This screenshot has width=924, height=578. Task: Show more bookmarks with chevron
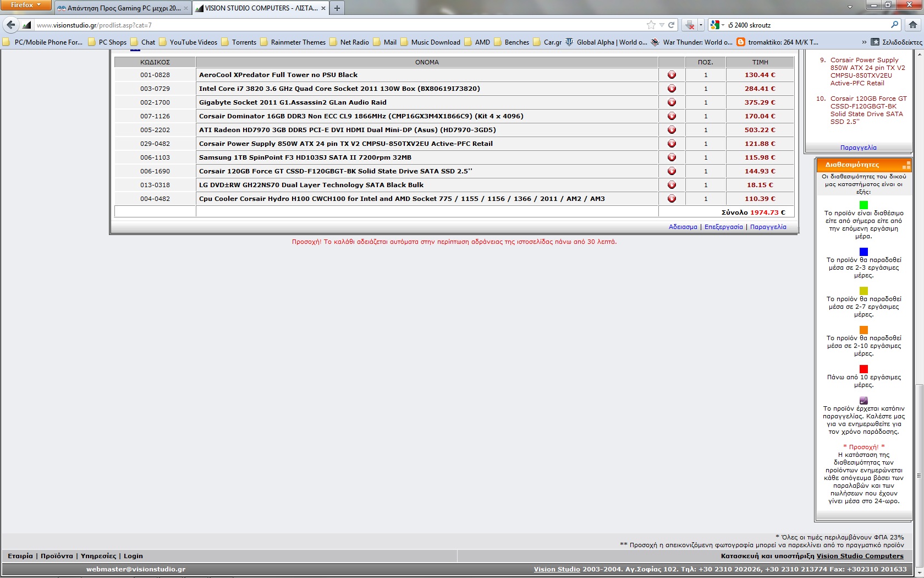click(x=864, y=42)
